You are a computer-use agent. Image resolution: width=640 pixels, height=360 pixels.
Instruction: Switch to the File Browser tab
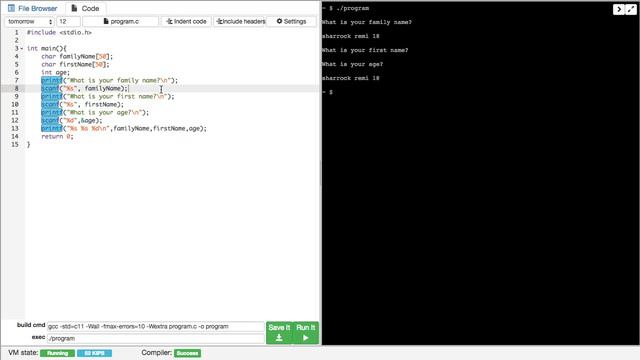tap(33, 8)
